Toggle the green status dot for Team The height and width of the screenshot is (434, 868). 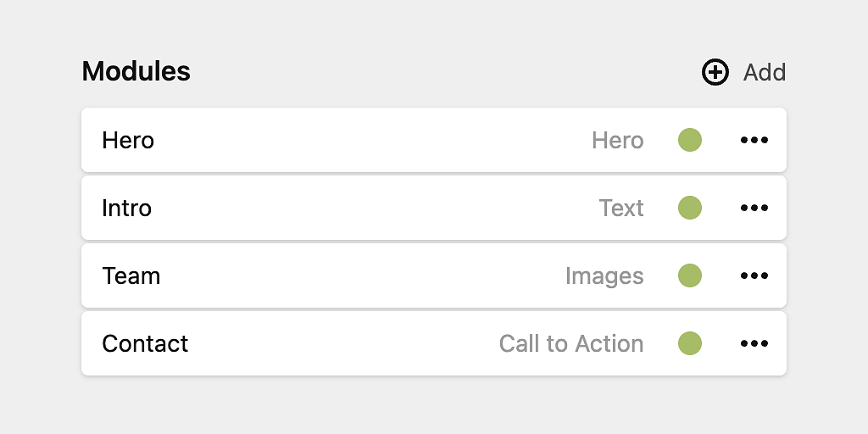tap(690, 275)
